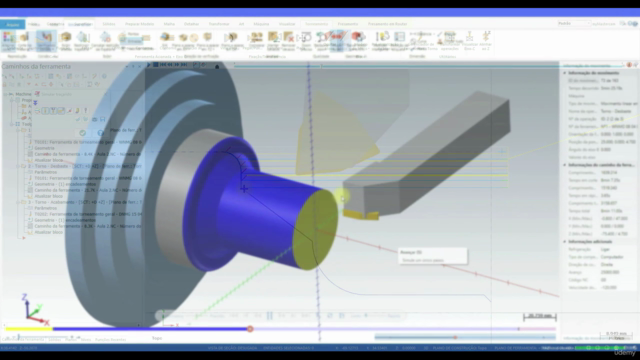Confirm Simular trajeto with green check
The image size is (640, 360).
pyautogui.click(x=82, y=133)
